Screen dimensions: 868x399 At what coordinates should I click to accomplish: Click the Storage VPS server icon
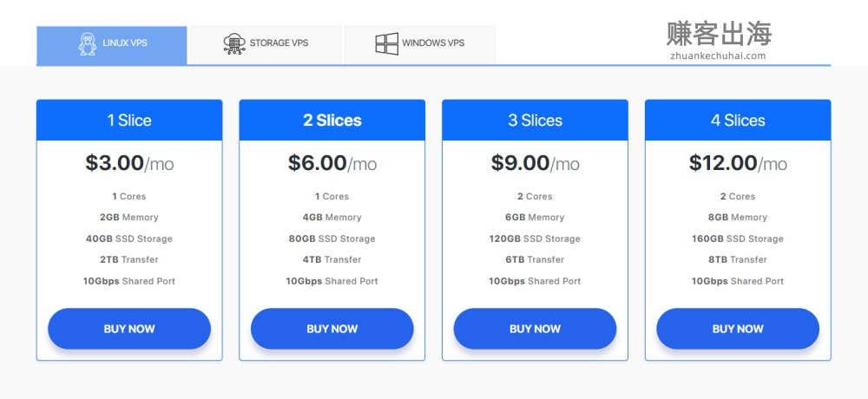(234, 43)
